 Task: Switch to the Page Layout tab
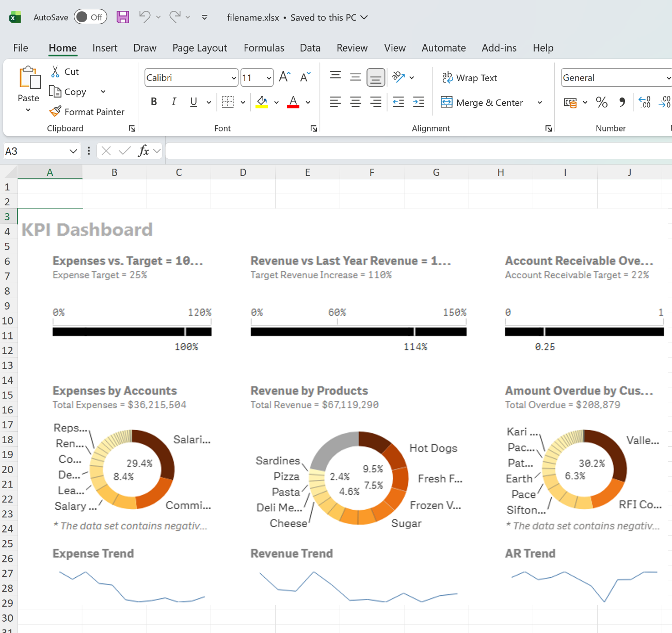pyautogui.click(x=200, y=48)
